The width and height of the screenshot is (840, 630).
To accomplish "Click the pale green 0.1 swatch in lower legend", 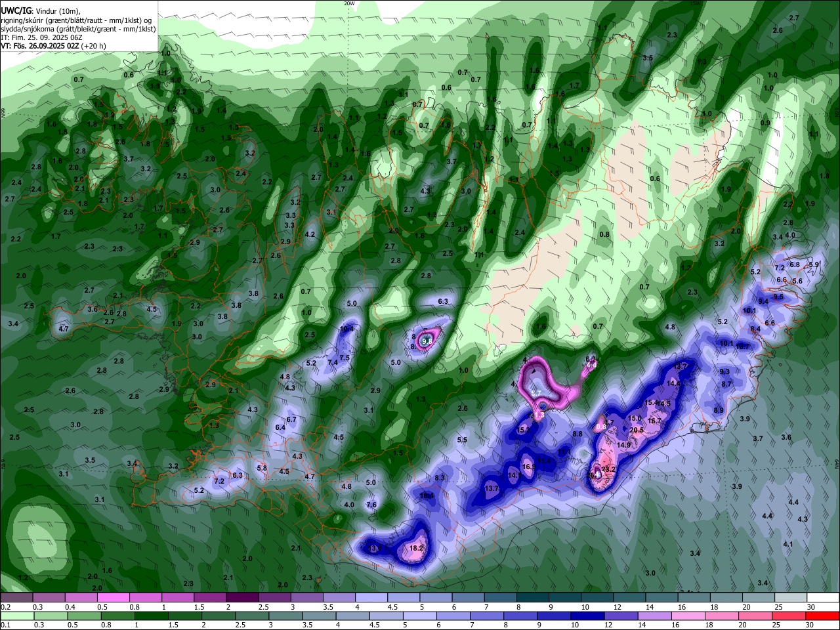I will [17, 616].
